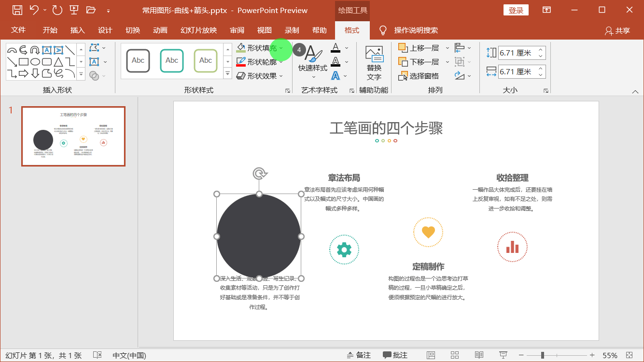Screen dimensions: 644x362
Task: Open the Selection Pane (选择窗格)
Action: 419,76
